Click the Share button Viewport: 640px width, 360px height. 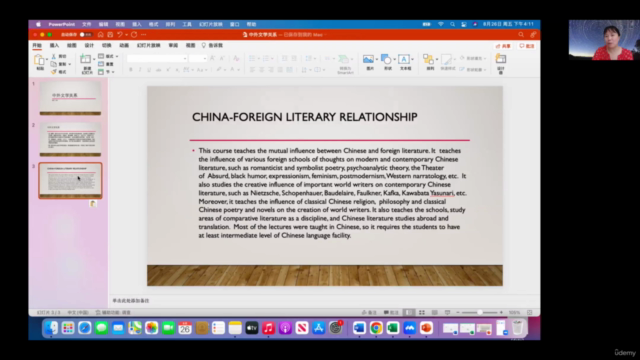pos(503,46)
